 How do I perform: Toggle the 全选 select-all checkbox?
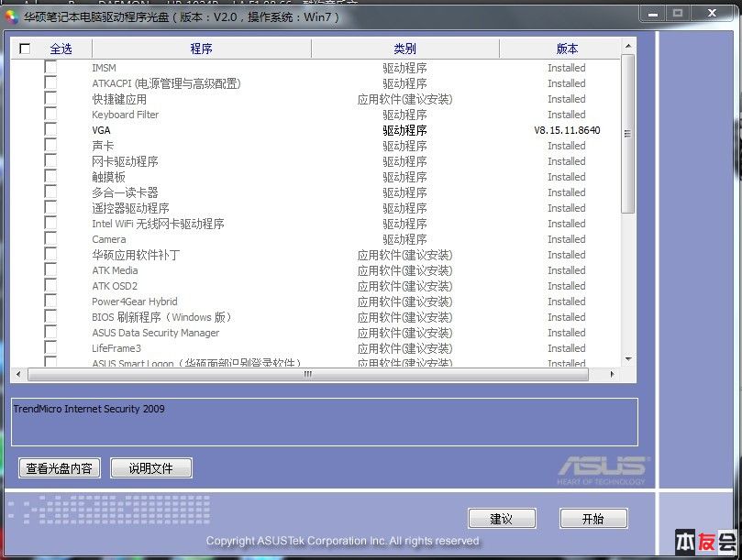(x=25, y=49)
